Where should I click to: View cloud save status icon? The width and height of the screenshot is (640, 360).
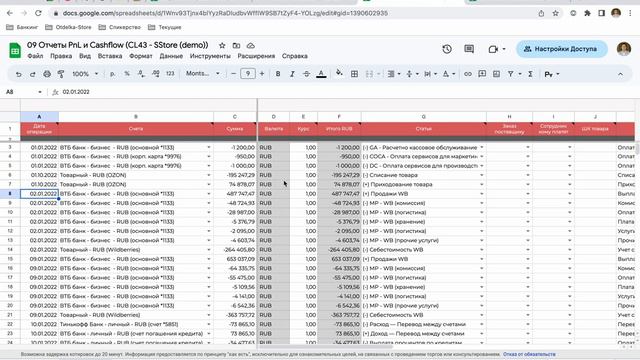point(251,45)
